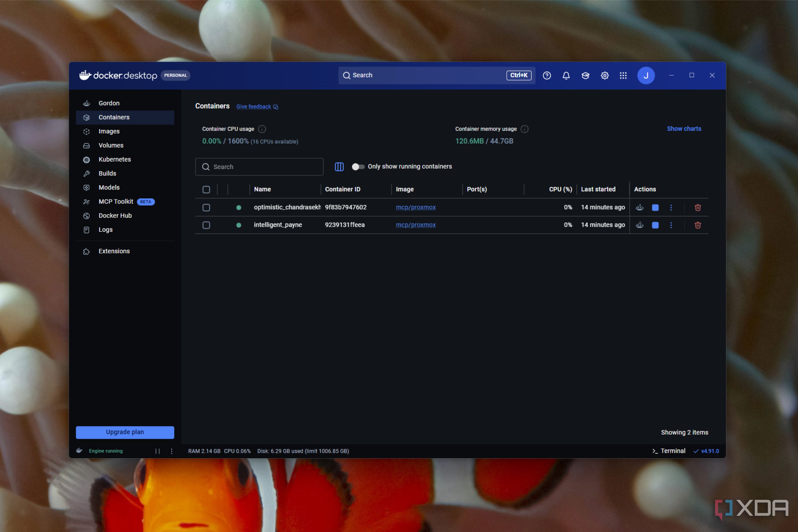Open MCP Toolkit beta section
Viewport: 798px width, 532px height.
tap(125, 202)
